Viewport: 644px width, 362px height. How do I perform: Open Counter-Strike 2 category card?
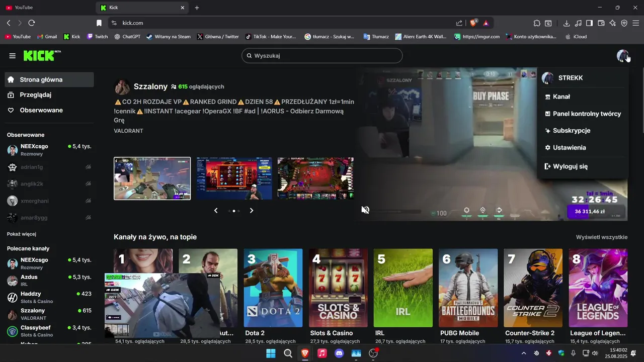coord(533,288)
